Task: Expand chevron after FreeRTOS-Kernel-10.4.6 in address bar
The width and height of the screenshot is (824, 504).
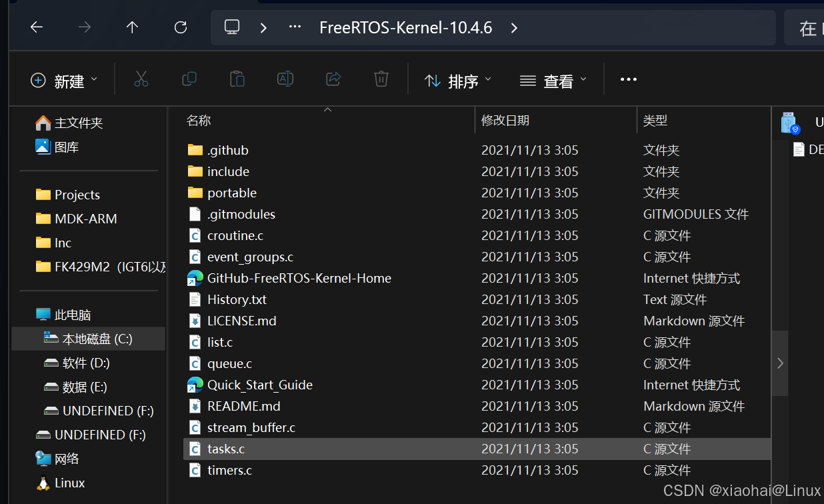Action: point(513,28)
